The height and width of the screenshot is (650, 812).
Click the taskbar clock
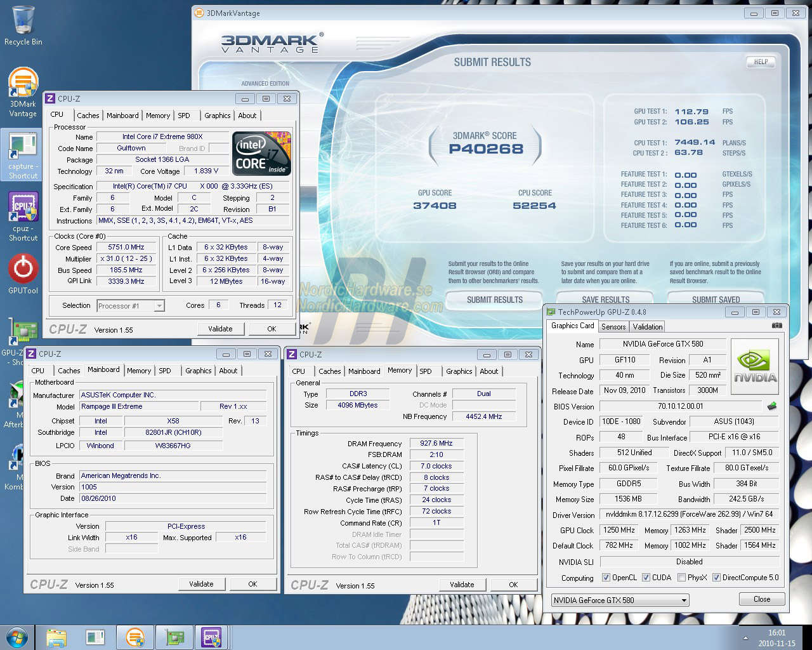[776, 637]
